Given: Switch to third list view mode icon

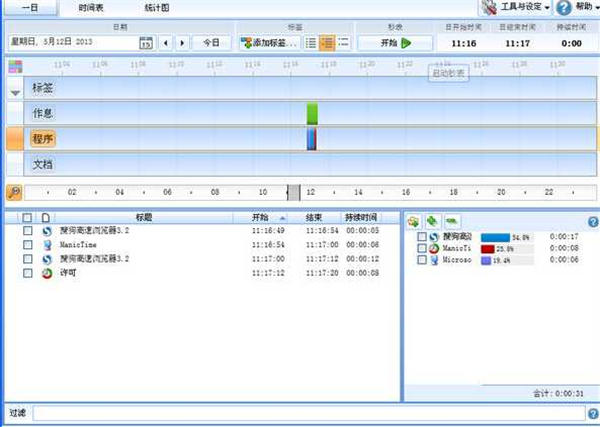Looking at the screenshot, I should pyautogui.click(x=343, y=43).
